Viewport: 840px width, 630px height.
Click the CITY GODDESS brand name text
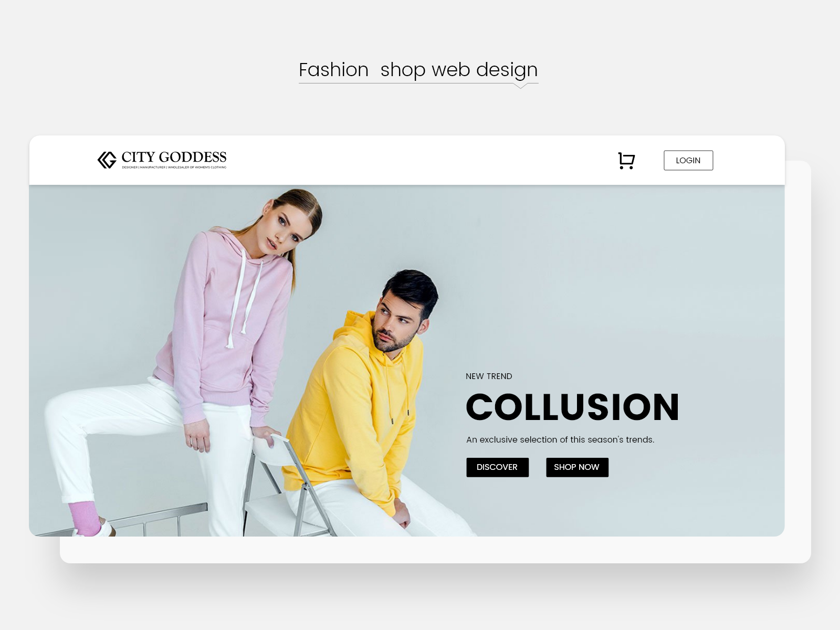[174, 157]
